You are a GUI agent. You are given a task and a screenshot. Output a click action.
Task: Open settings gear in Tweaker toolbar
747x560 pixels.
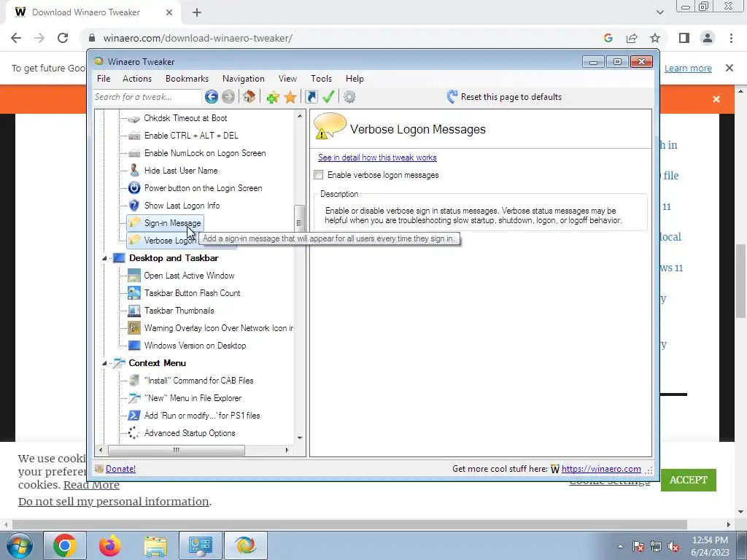pos(349,97)
